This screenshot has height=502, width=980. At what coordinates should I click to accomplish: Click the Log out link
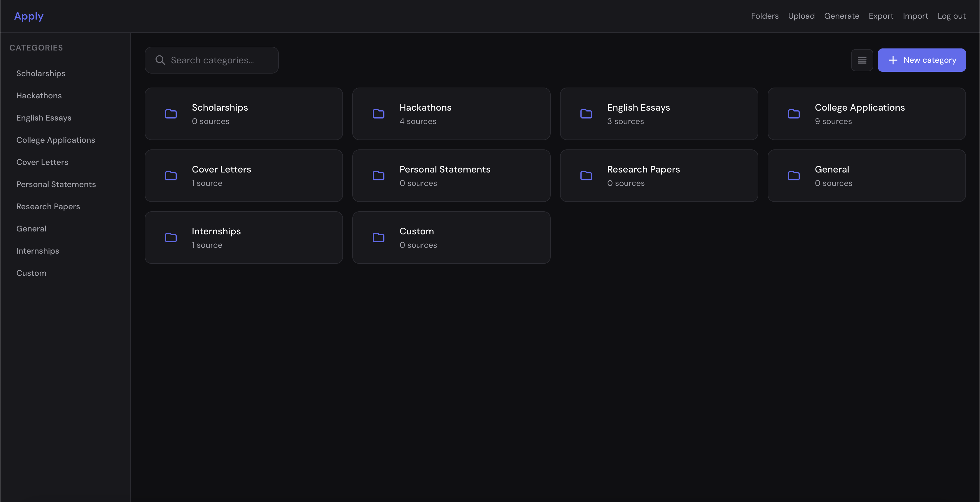click(x=951, y=16)
